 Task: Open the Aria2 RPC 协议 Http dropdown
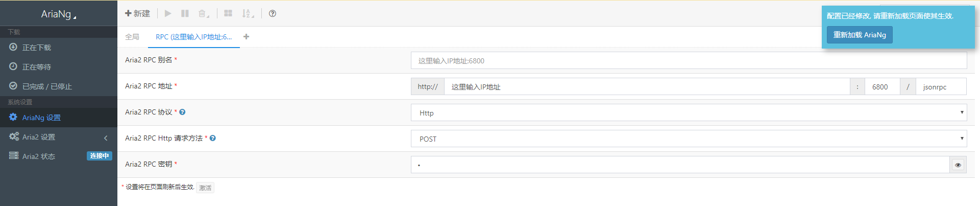coord(689,113)
